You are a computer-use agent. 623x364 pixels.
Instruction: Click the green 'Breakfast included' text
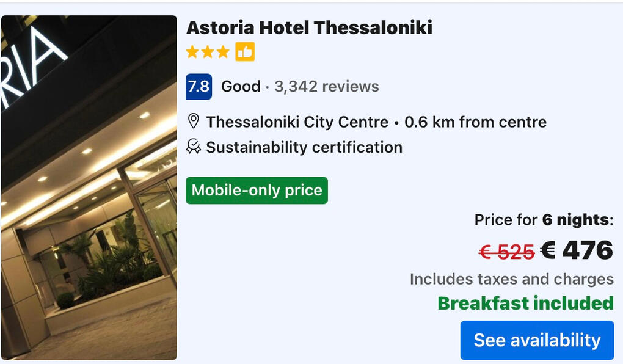click(x=525, y=303)
